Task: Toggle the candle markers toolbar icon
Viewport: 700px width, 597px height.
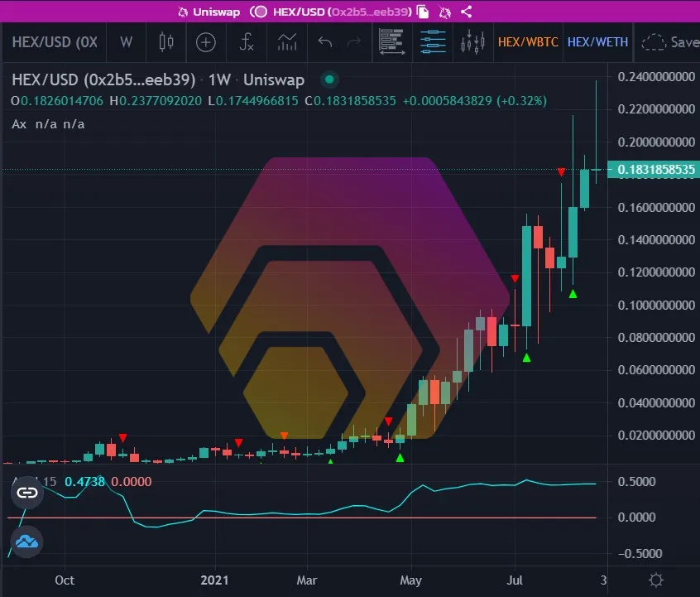Action: point(472,42)
